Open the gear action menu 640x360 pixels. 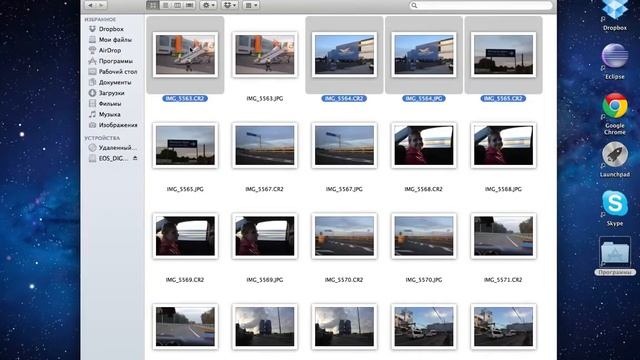(208, 5)
